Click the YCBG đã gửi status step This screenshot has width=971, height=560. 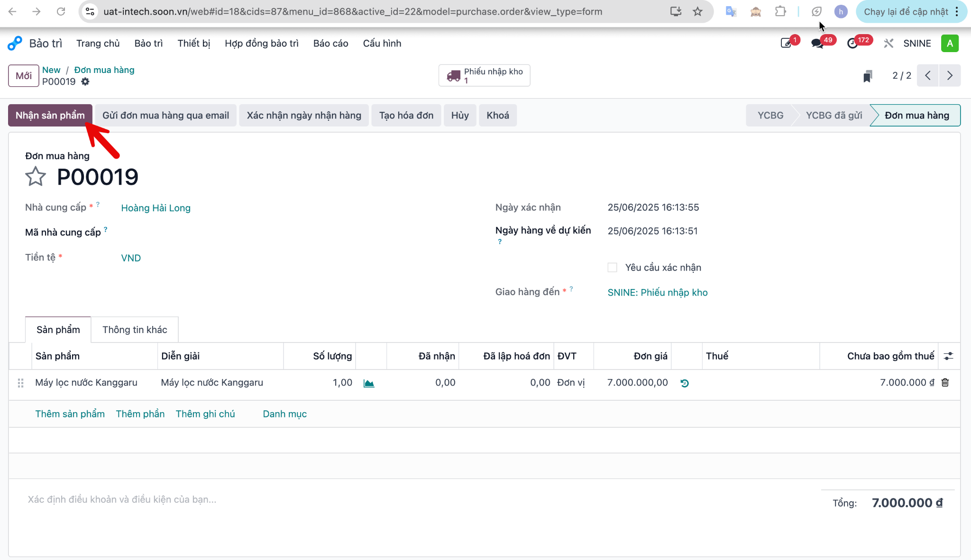click(834, 115)
